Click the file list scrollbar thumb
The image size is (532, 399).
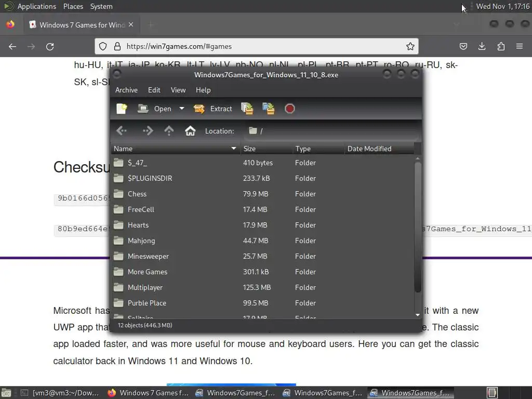coord(418,227)
